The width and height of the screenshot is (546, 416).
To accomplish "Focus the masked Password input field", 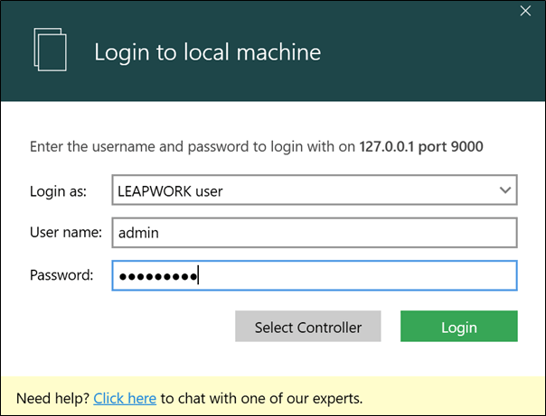I will pos(314,275).
